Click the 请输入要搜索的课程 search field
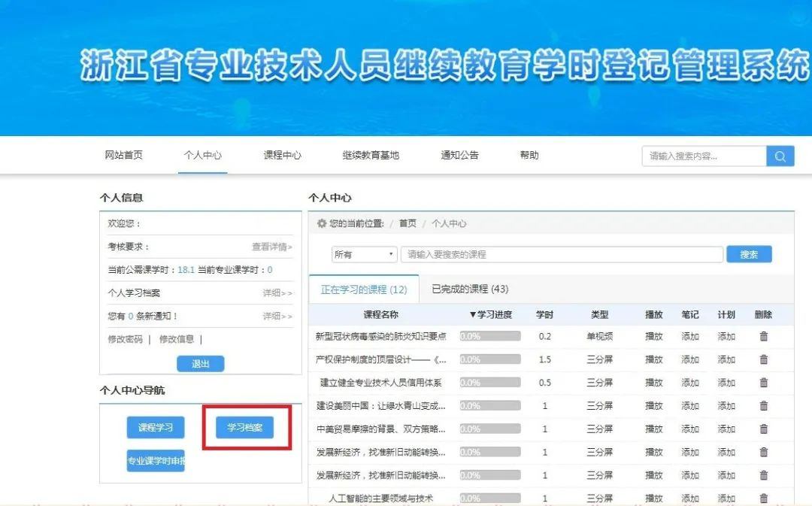 [561, 255]
